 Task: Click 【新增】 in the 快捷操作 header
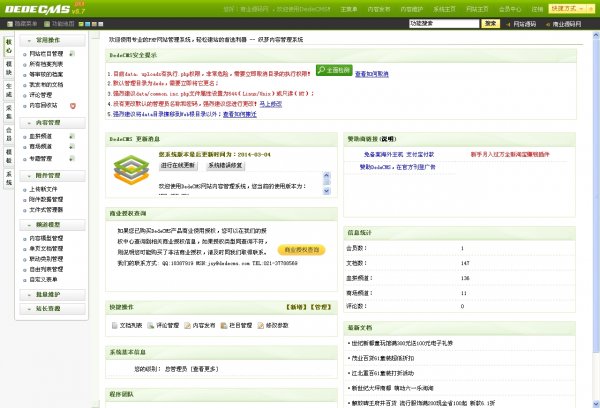pyautogui.click(x=296, y=307)
